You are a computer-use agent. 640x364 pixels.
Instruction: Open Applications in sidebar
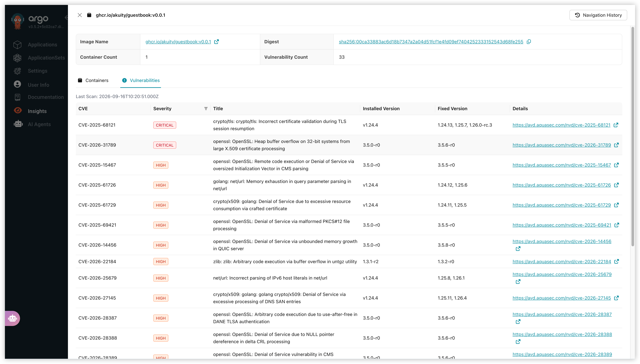[x=42, y=45]
